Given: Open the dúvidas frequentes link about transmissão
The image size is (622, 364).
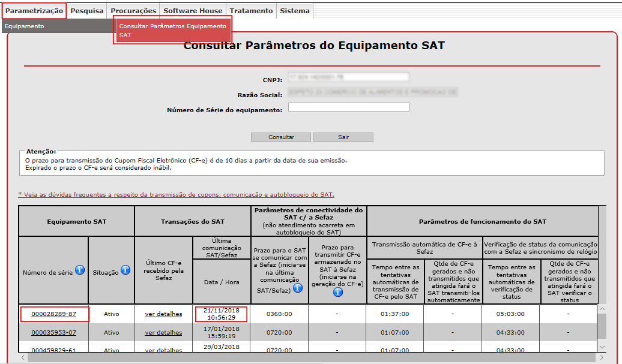Looking at the screenshot, I should click(176, 194).
